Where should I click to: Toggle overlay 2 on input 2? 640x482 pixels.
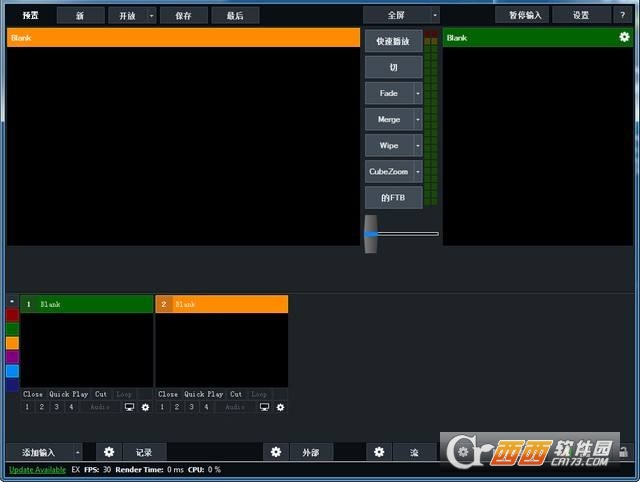coord(177,407)
